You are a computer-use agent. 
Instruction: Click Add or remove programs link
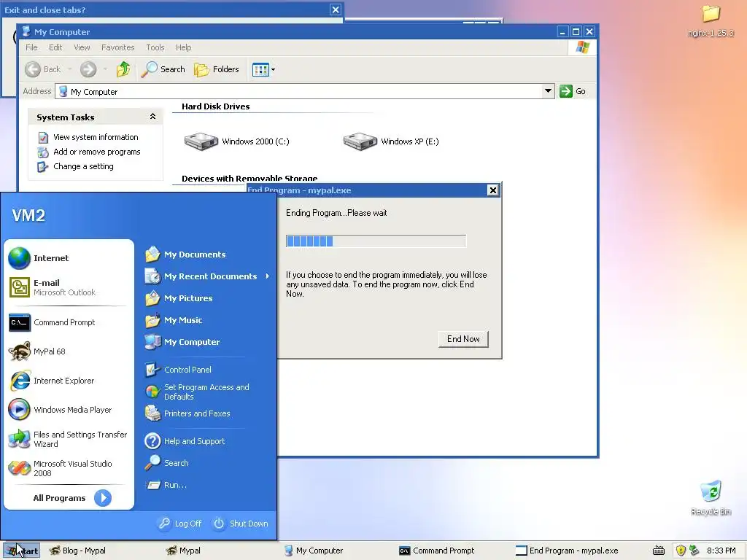(x=97, y=152)
